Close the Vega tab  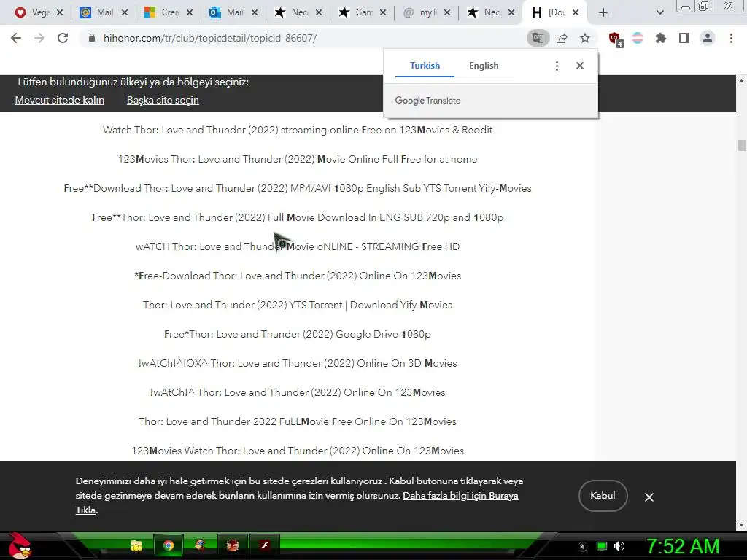pyautogui.click(x=60, y=12)
